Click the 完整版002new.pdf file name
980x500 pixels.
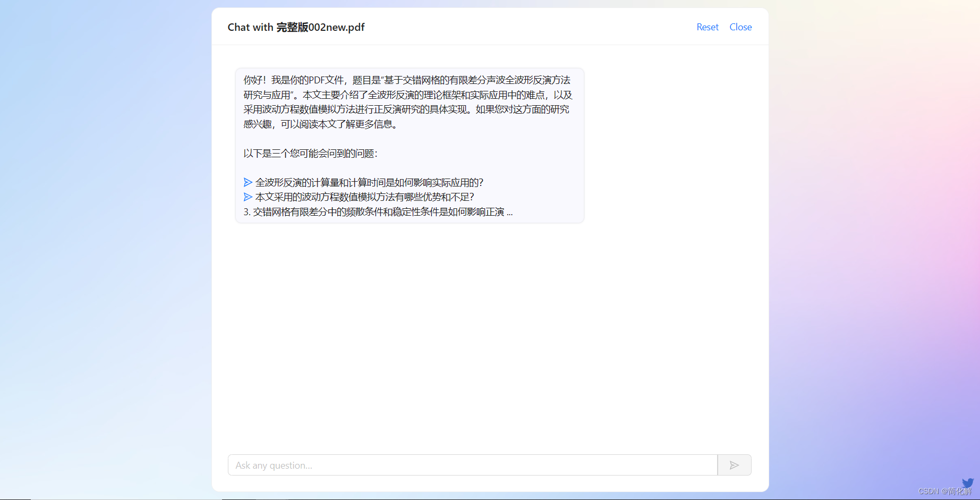pyautogui.click(x=320, y=27)
